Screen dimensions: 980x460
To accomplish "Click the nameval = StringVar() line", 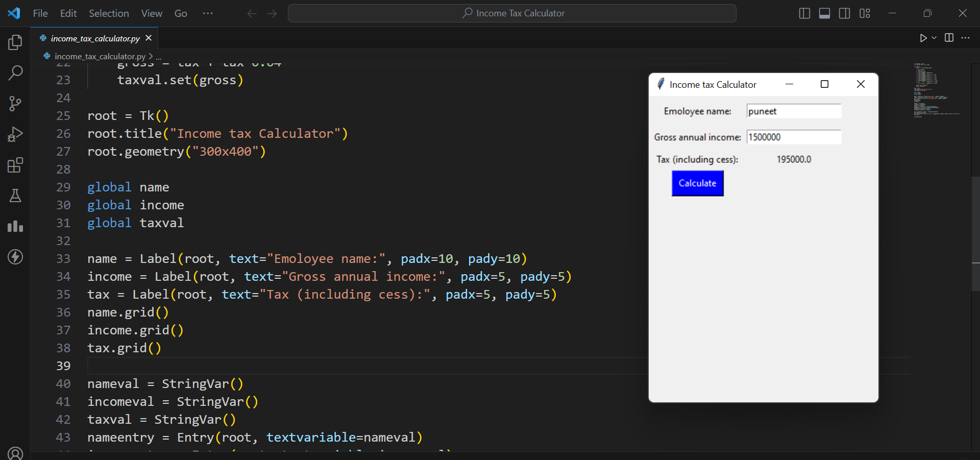I will click(x=165, y=384).
